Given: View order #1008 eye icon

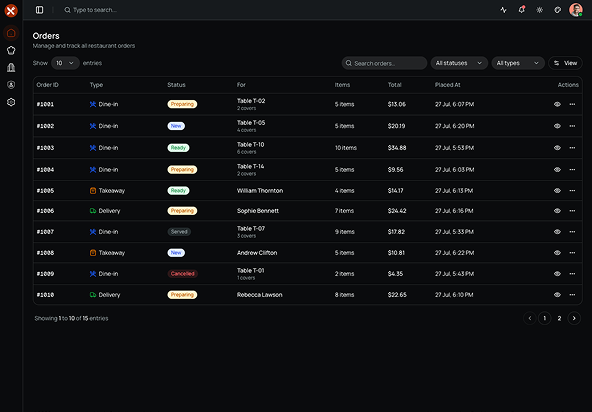Looking at the screenshot, I should pos(557,253).
